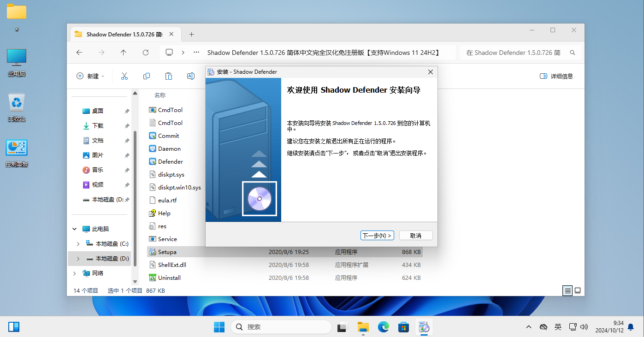Click the This PC icon in address bar
Screen dimensions: 644x337
169,53
